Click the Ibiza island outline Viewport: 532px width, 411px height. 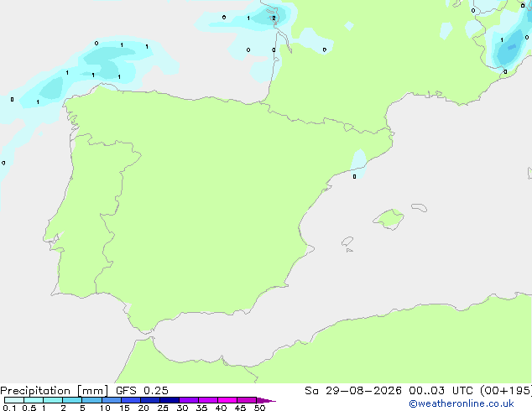pyautogui.click(x=347, y=242)
